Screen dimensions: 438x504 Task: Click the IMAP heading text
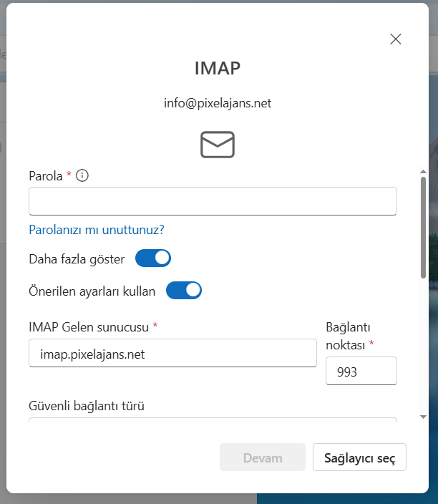[218, 68]
